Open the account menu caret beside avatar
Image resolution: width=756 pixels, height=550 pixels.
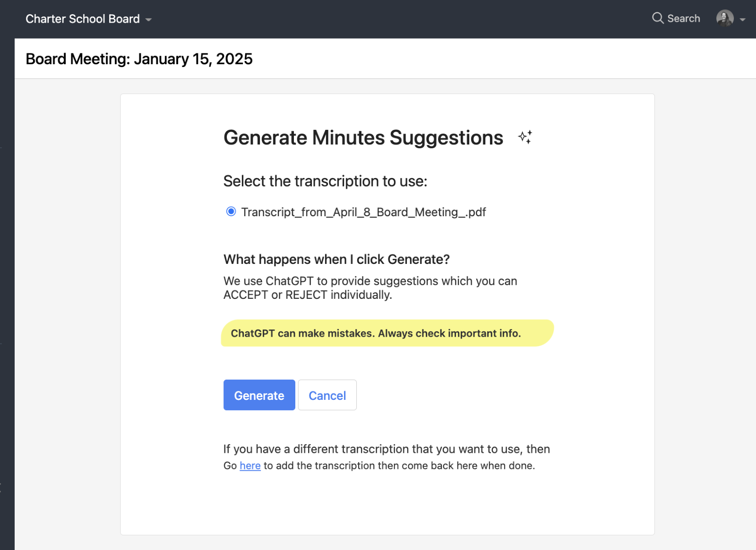[742, 20]
